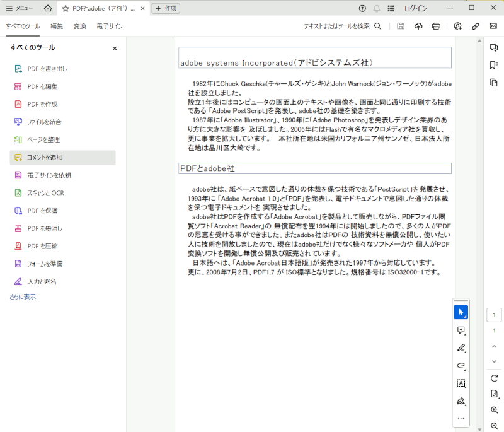Select the signature pen tool

click(461, 401)
